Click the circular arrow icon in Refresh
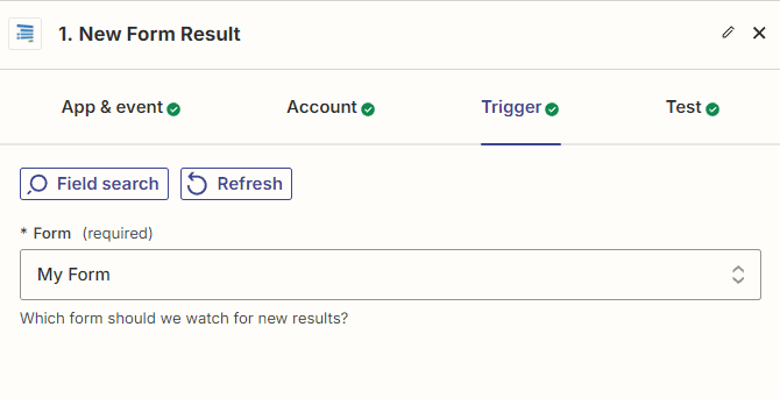Image resolution: width=780 pixels, height=400 pixels. [x=198, y=184]
